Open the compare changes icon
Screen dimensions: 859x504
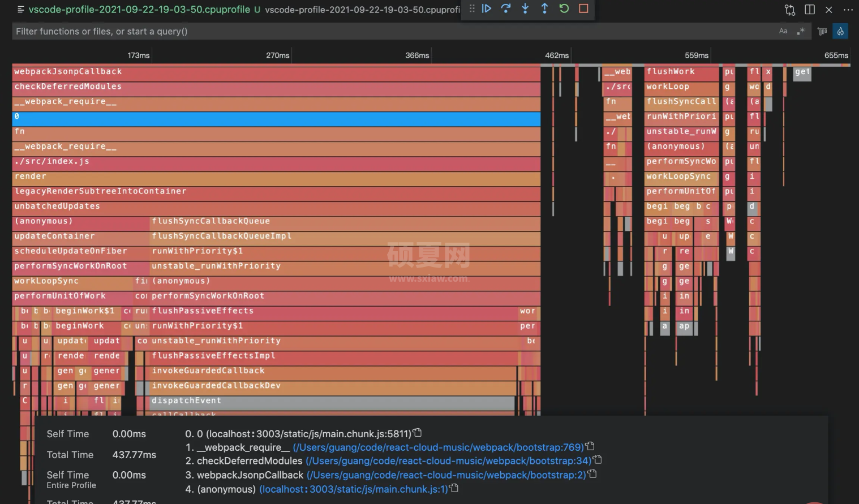click(x=790, y=10)
